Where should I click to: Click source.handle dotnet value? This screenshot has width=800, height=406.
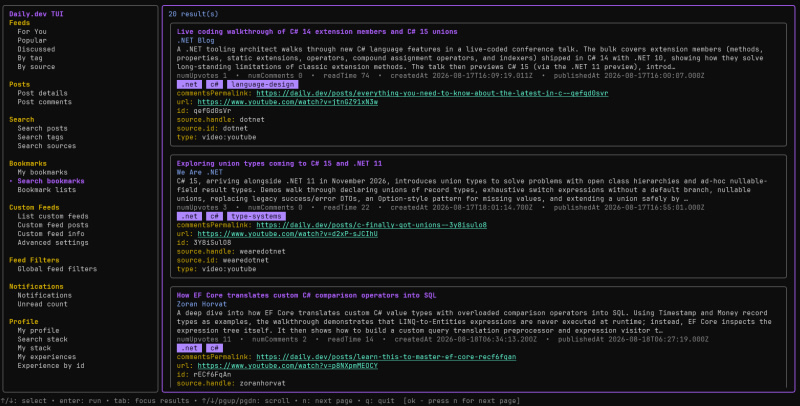point(252,119)
